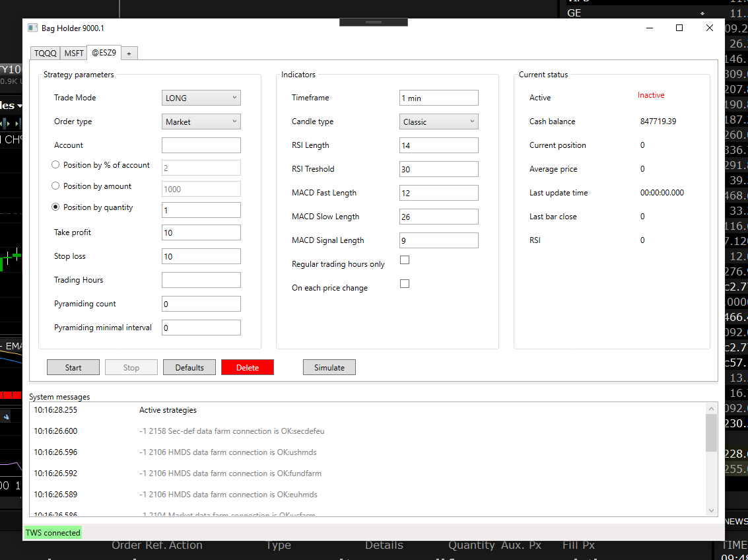Click the Pyramiding count field
Viewport: 748px width, 560px height.
coord(201,304)
